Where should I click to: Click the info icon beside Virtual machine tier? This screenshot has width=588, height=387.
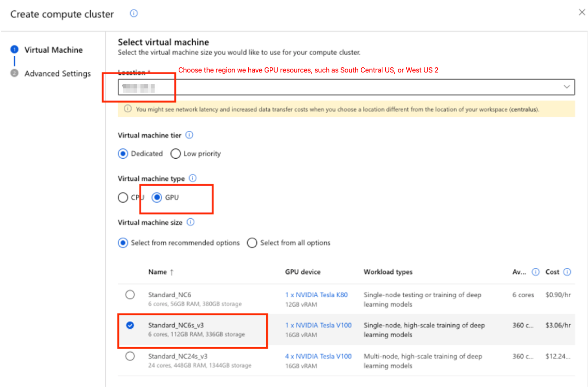[x=189, y=135]
